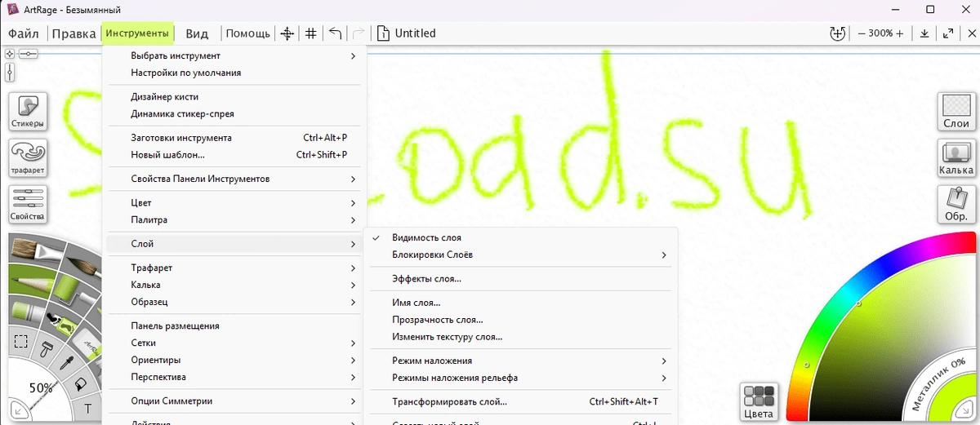Viewport: 980px width, 425px height.
Task: Expand Блокировки Слоёв submenu
Action: (x=520, y=255)
